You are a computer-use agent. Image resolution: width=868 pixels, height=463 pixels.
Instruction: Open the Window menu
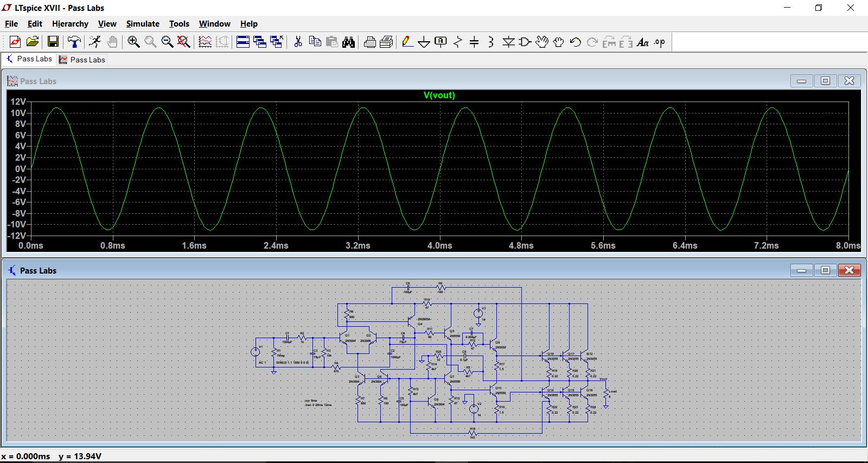pyautogui.click(x=214, y=24)
